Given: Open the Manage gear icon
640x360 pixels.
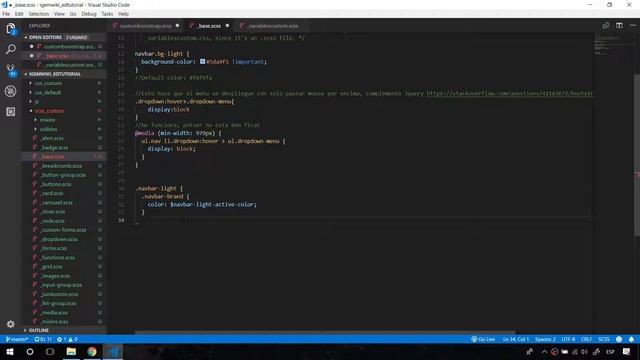Looking at the screenshot, I should (x=11, y=324).
